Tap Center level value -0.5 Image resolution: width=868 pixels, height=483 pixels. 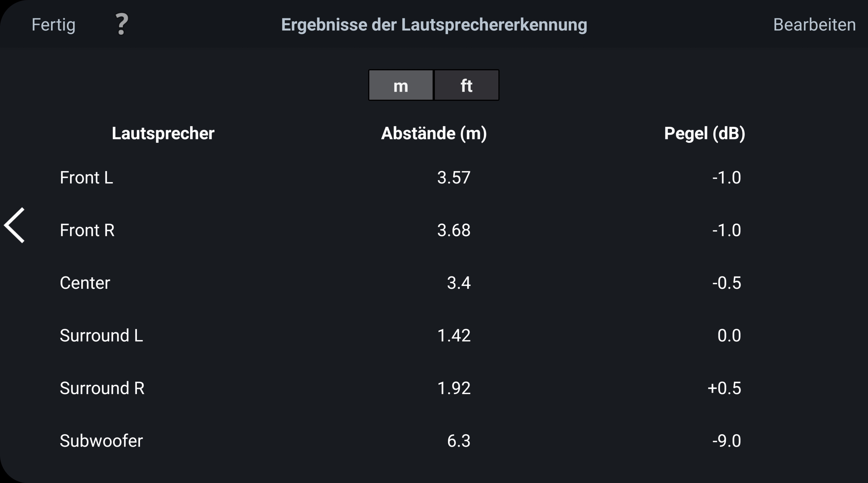pos(726,283)
